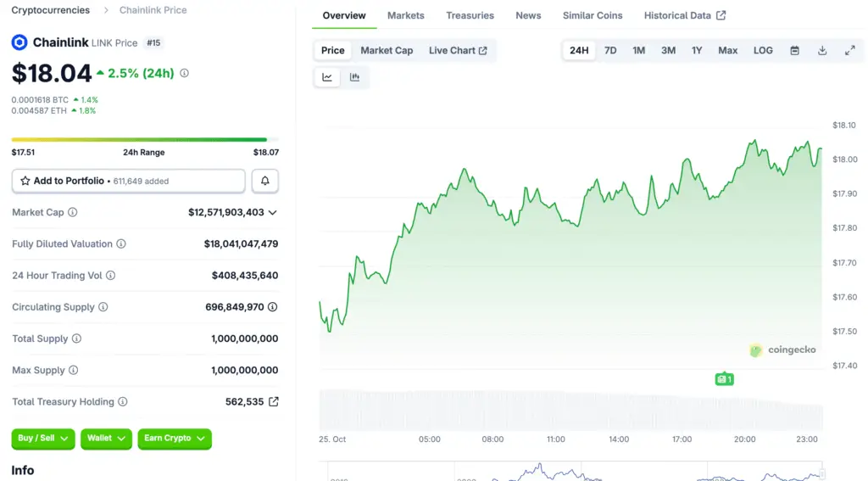Viewport: 868px width, 481px height.
Task: Open the Similar Coins tab
Action: pyautogui.click(x=592, y=15)
